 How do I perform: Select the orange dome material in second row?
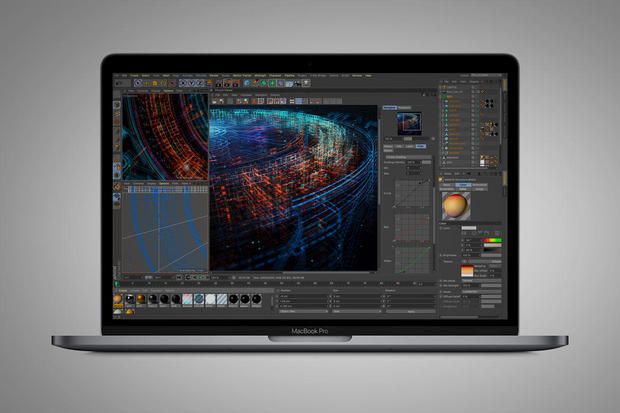130,312
